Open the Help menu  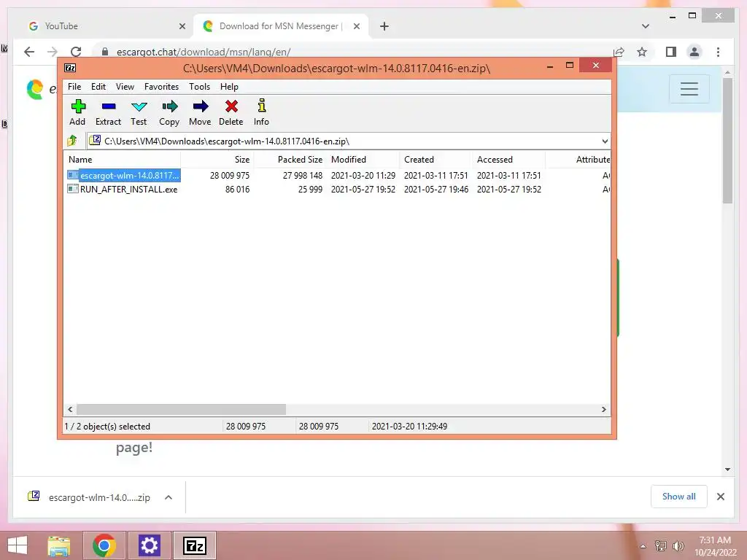pos(229,87)
